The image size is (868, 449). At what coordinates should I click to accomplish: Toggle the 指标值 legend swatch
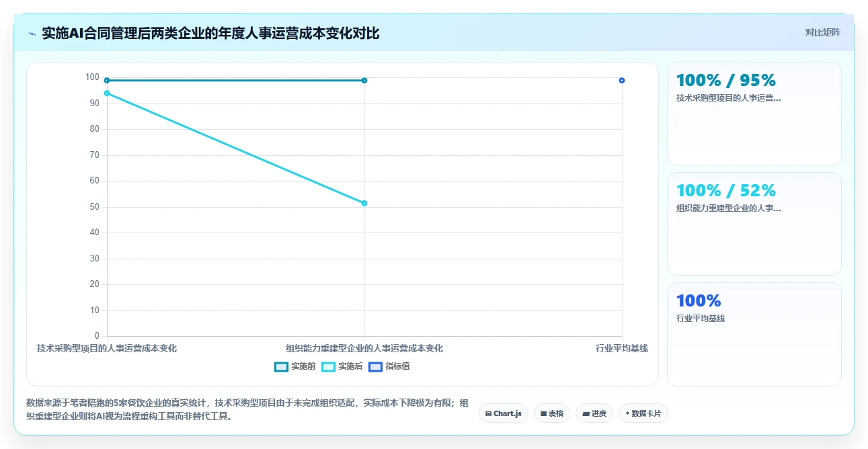click(x=375, y=366)
